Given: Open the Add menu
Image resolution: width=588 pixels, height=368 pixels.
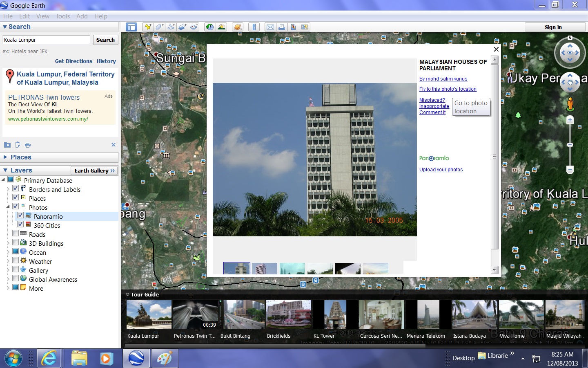Looking at the screenshot, I should tap(82, 16).
